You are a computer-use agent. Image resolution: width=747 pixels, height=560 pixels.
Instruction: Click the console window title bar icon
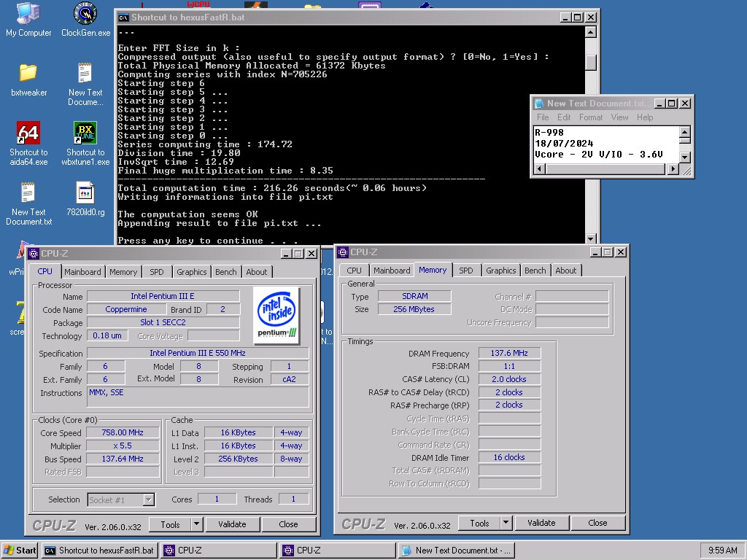[123, 17]
